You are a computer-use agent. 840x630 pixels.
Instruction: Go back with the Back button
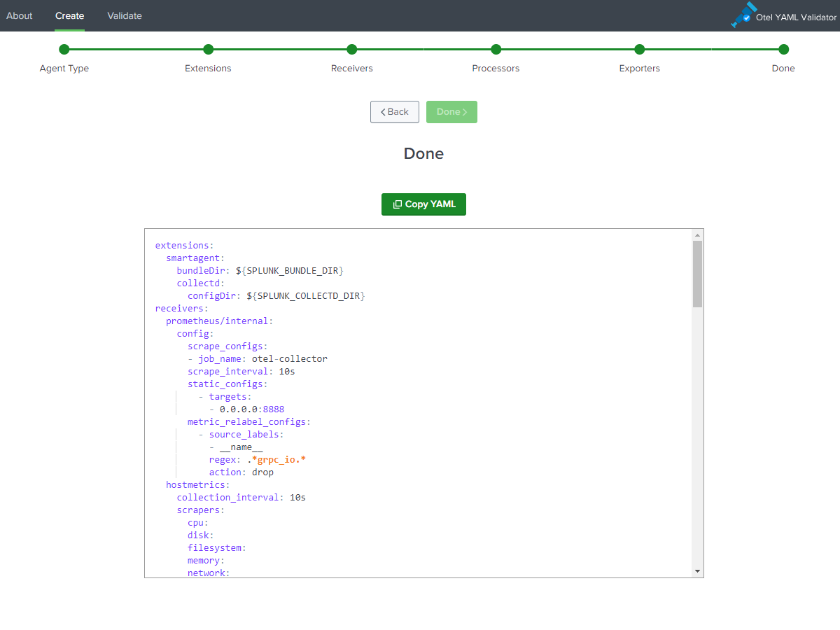click(395, 112)
